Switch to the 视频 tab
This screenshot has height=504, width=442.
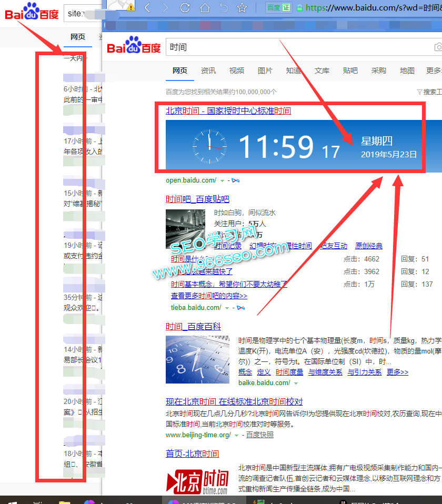[x=237, y=70]
